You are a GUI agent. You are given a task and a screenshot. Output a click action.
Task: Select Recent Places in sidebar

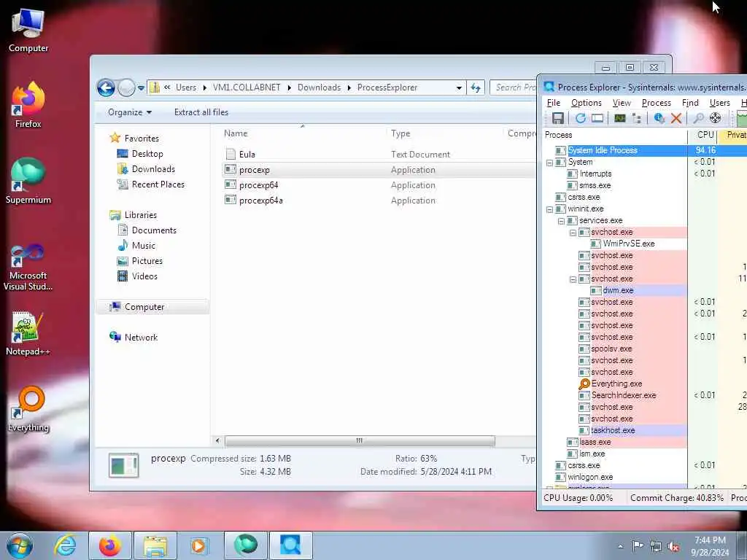coord(158,184)
